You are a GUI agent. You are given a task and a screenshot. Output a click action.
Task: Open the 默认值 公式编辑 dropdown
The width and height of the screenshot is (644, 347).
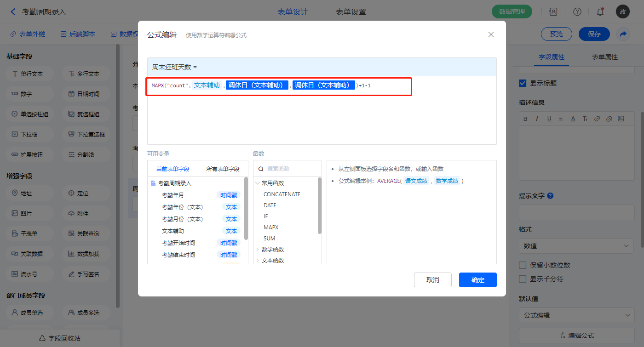tap(576, 315)
